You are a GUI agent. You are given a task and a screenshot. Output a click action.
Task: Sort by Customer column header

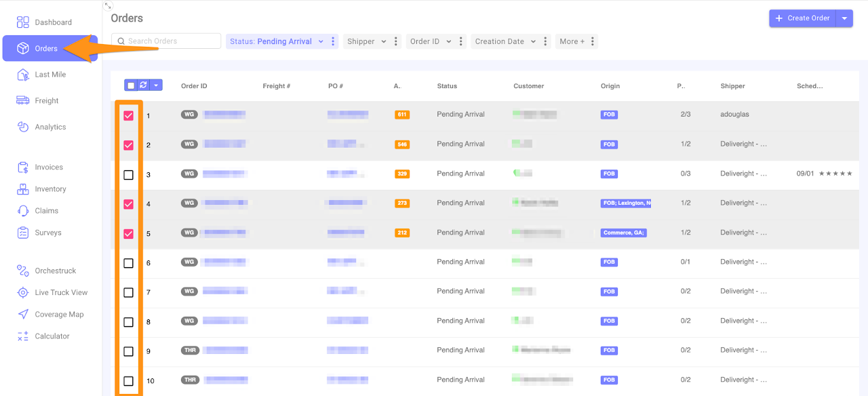coord(529,86)
